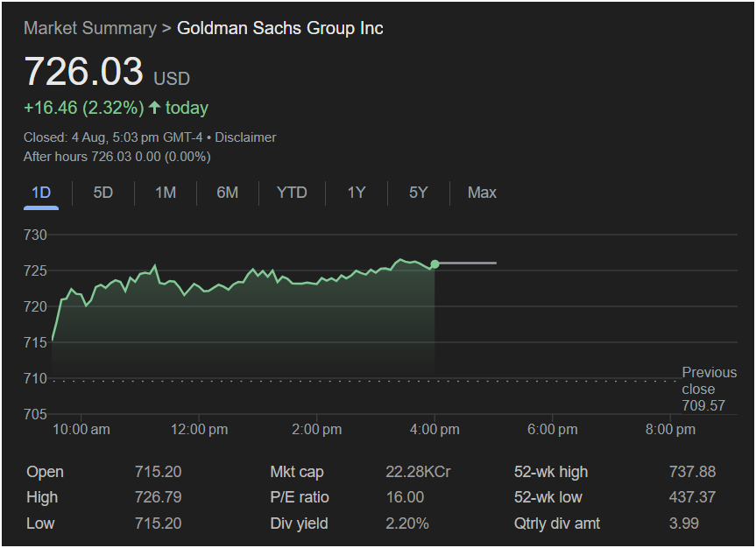Select the YTD range tab

click(292, 193)
